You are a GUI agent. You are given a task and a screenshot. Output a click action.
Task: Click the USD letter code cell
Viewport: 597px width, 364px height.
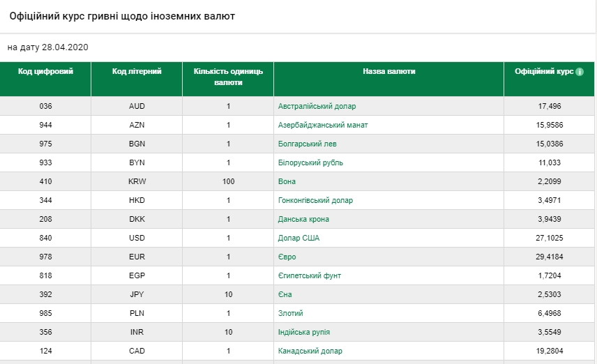(137, 238)
